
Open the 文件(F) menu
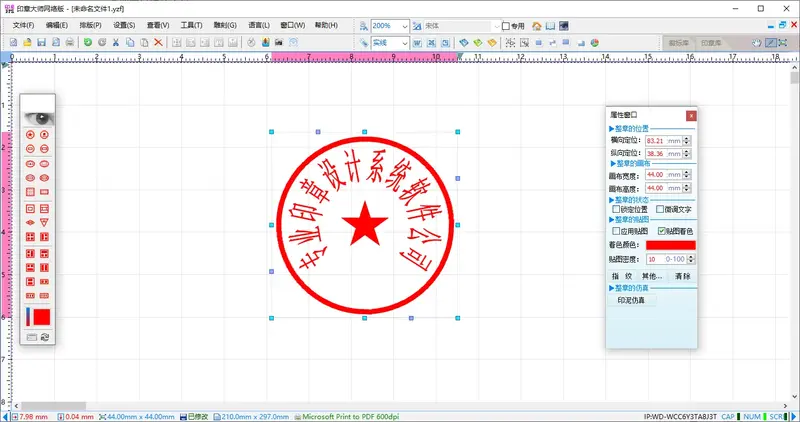[x=24, y=25]
